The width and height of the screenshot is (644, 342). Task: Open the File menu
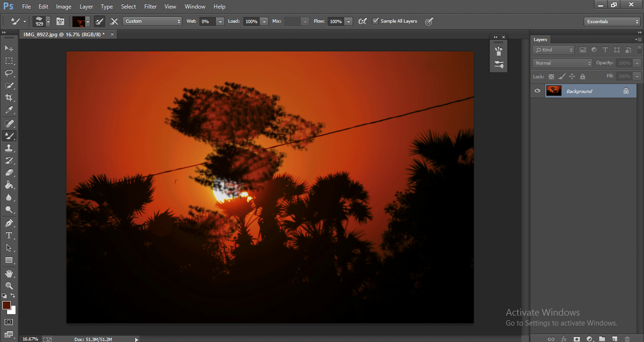26,7
